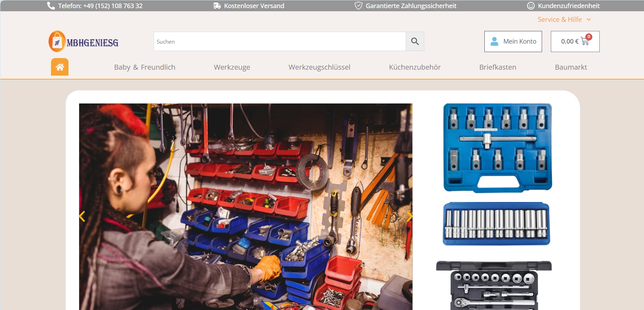Open the deep socket rail set thumbnail

(x=496, y=224)
